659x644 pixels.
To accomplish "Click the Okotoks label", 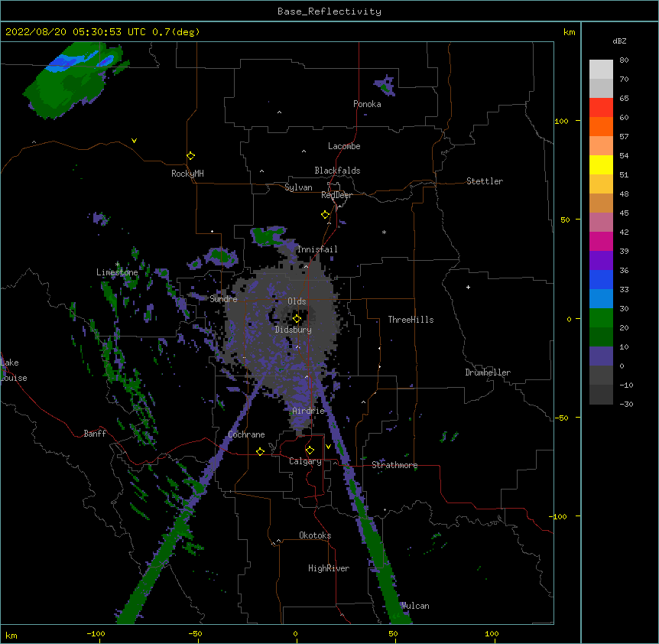I will [x=315, y=535].
